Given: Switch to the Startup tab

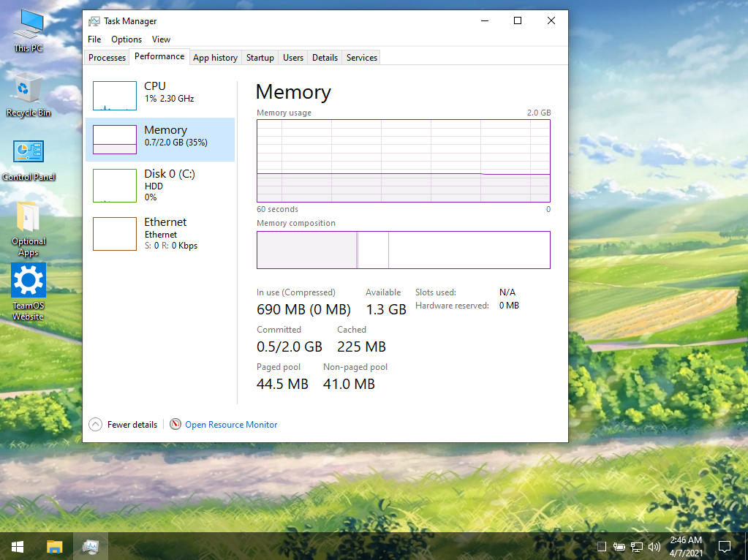Looking at the screenshot, I should (260, 57).
